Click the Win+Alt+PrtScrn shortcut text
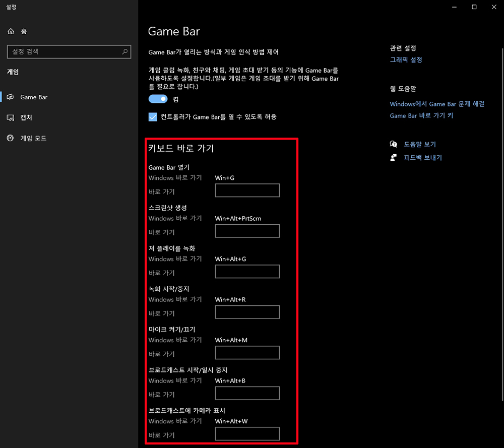This screenshot has height=448, width=504. [238, 218]
